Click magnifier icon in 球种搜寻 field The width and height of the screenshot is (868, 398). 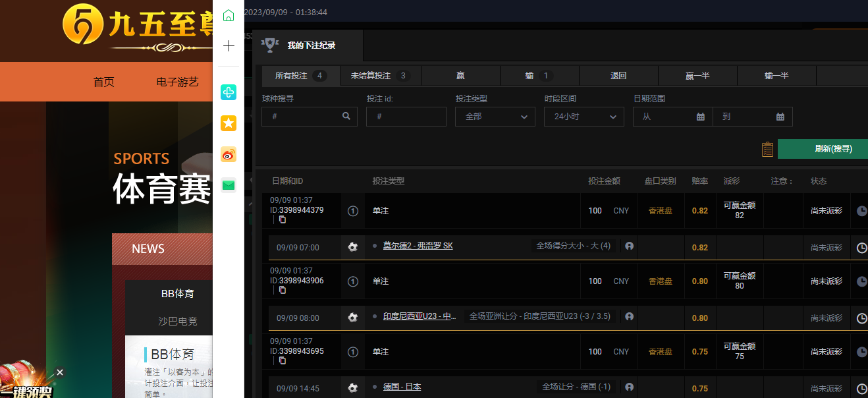coord(346,116)
